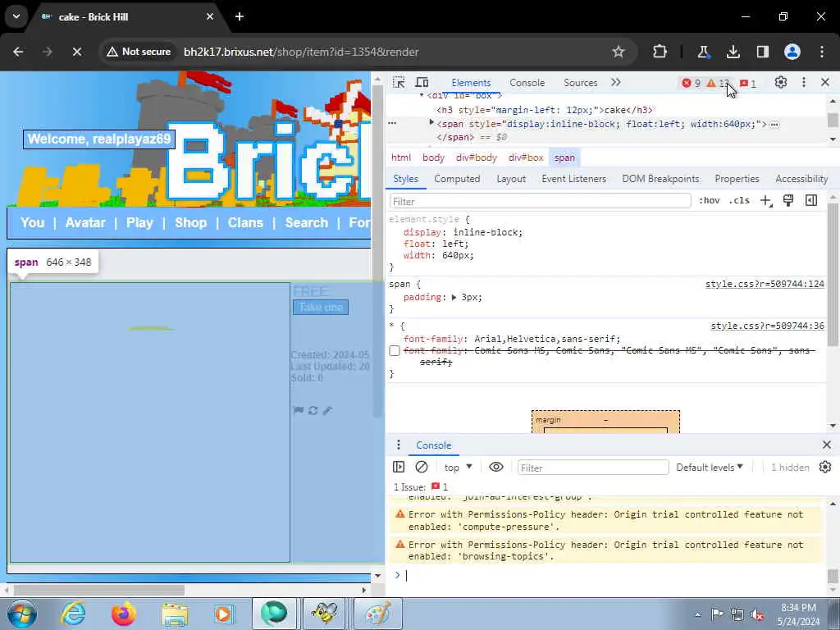
Task: Open console settings gear
Action: (x=825, y=467)
